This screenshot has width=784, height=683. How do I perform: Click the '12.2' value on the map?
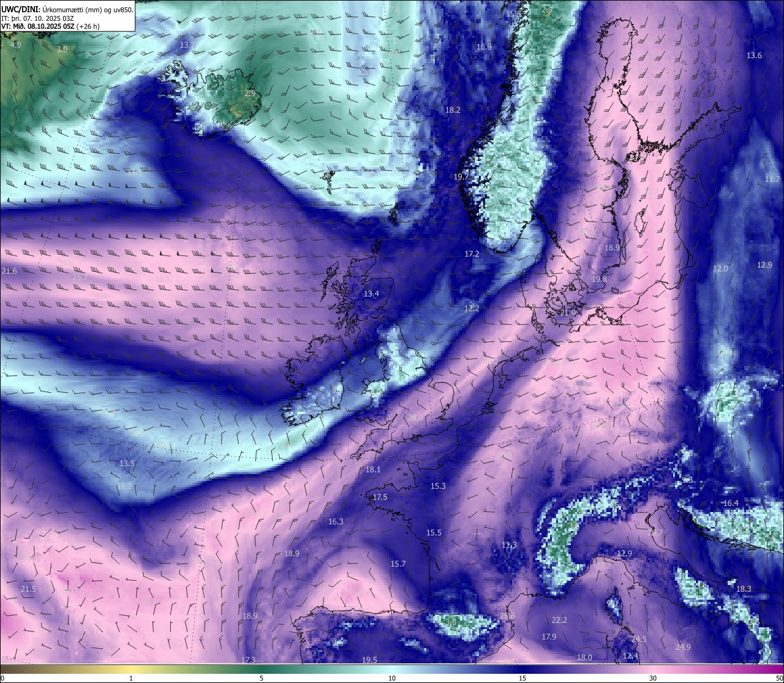pyautogui.click(x=472, y=308)
